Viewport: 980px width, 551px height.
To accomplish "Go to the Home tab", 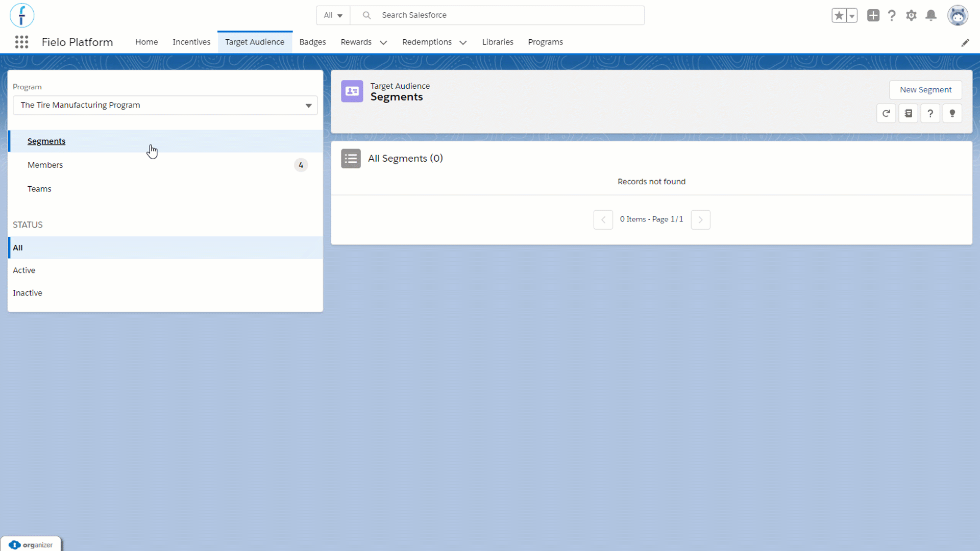I will (x=146, y=42).
